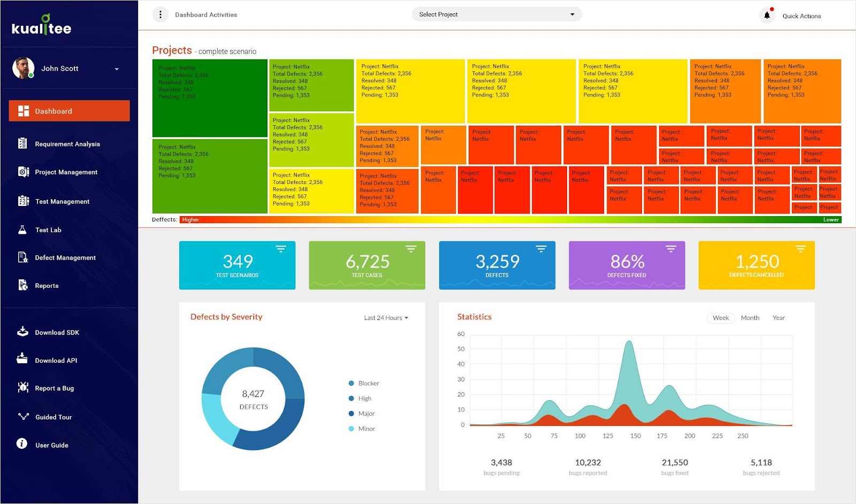Click the Defect Management document icon
Screen dimensions: 856x504
(x=23, y=257)
